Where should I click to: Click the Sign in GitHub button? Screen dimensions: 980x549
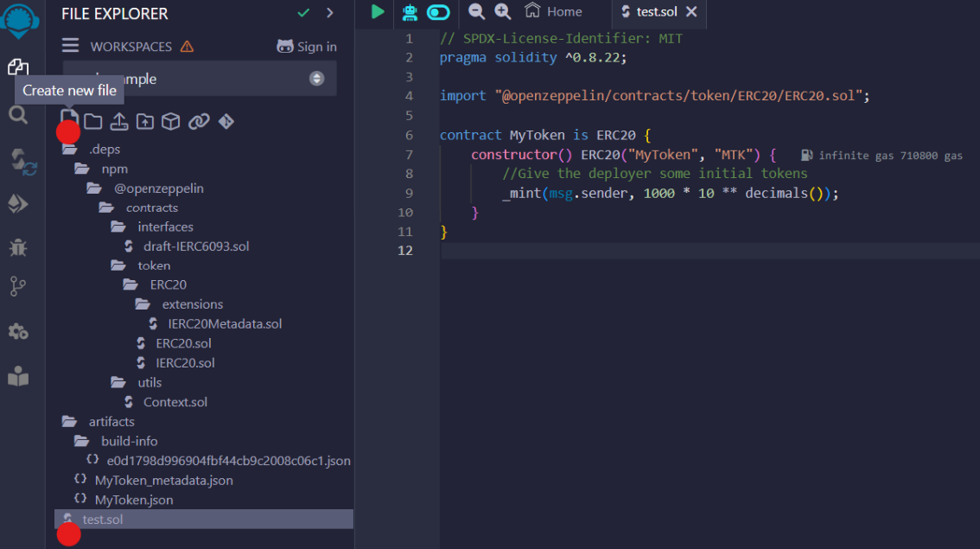tap(307, 47)
